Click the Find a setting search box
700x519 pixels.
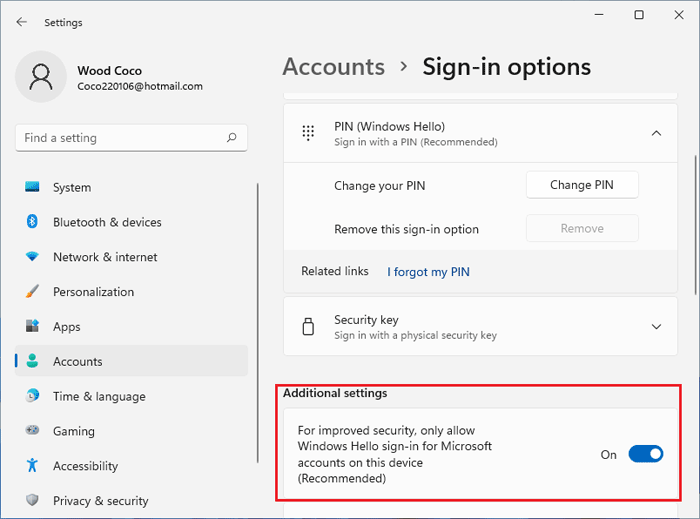click(131, 138)
